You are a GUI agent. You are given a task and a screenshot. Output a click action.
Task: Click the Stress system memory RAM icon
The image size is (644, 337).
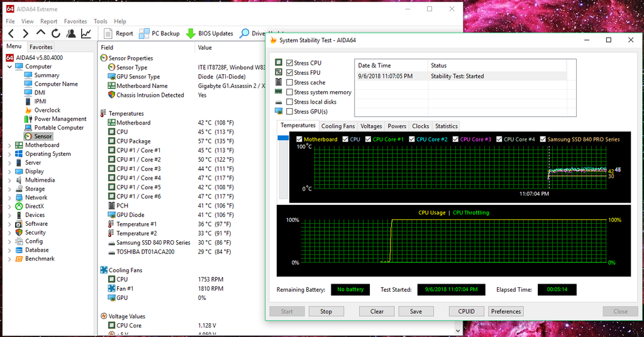pyautogui.click(x=279, y=92)
